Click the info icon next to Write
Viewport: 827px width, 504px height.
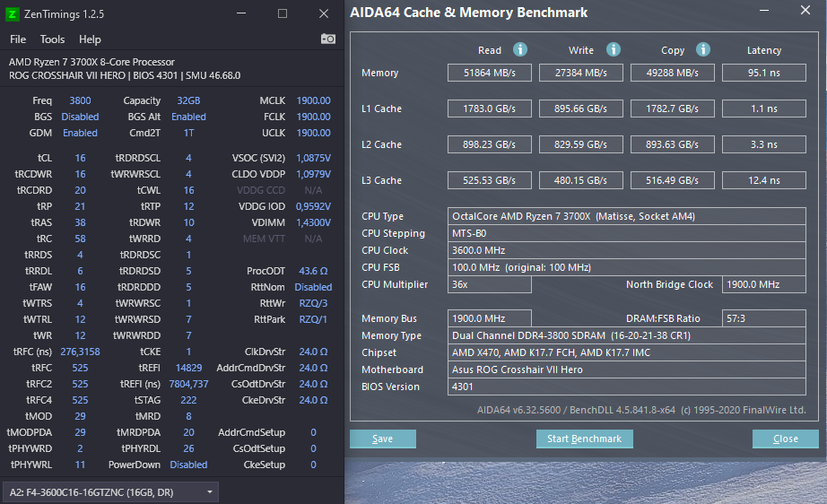[613, 49]
